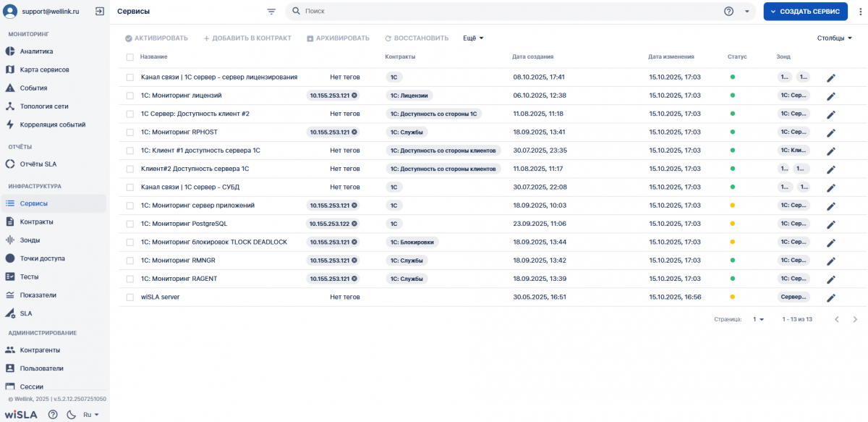The image size is (868, 422).
Task: Check the box for 1C: Мониторинг лицензий
Action: (x=130, y=96)
